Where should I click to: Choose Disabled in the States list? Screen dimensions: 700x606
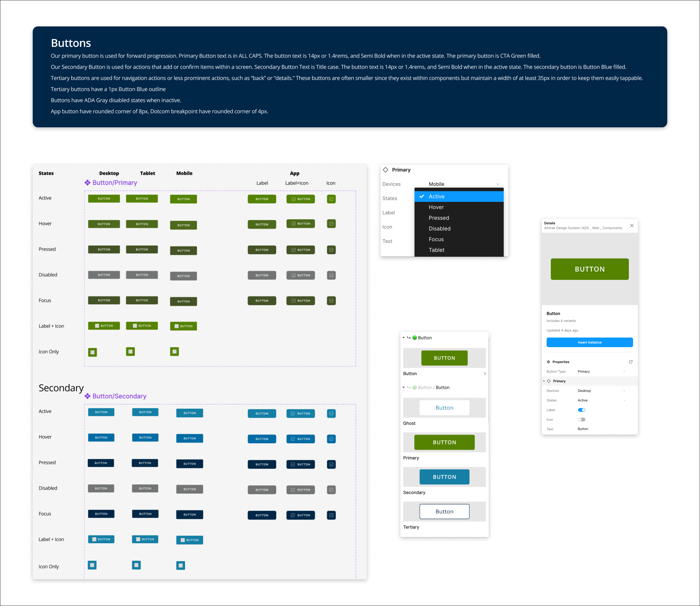(x=439, y=229)
